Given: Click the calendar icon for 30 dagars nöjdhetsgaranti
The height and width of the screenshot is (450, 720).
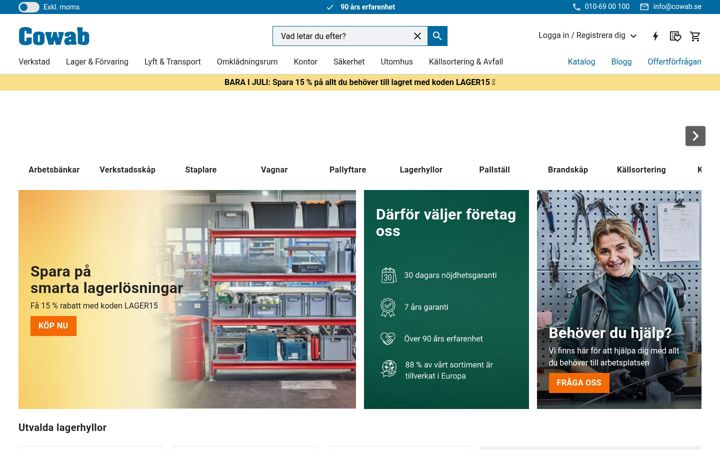Looking at the screenshot, I should [388, 275].
